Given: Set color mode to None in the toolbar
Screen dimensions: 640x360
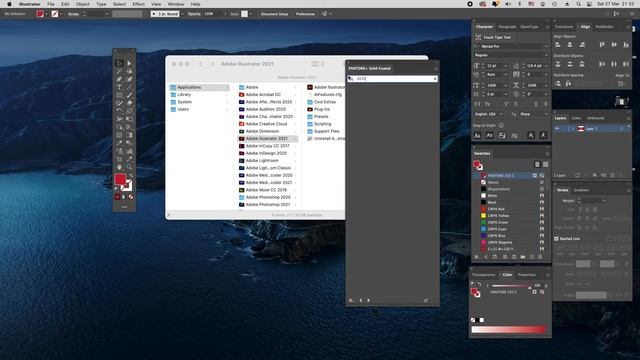Looking at the screenshot, I should coord(131,197).
